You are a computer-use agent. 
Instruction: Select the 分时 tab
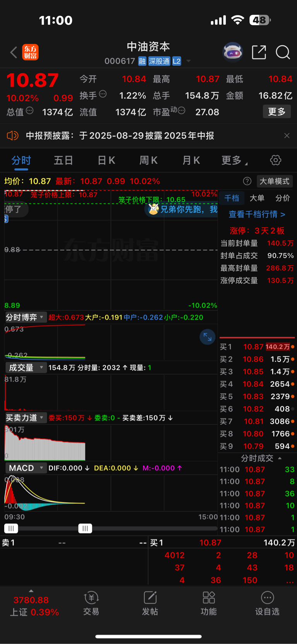pyautogui.click(x=21, y=160)
